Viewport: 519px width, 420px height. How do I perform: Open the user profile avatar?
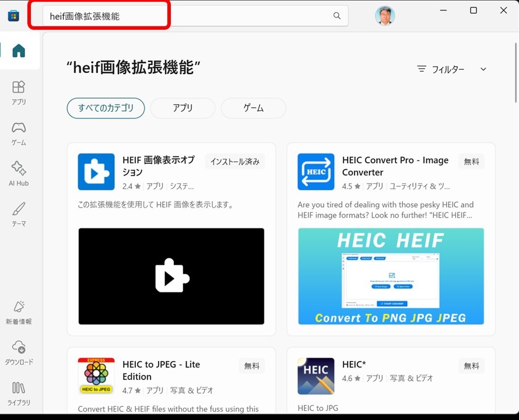tap(385, 16)
